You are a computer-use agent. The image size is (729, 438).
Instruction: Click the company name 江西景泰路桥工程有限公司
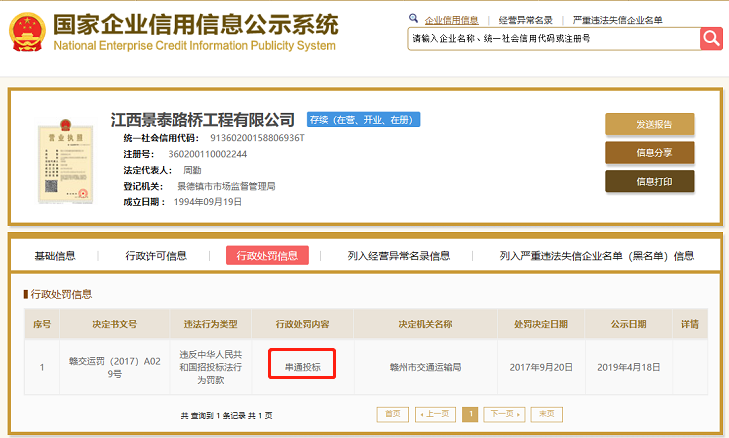click(x=203, y=120)
